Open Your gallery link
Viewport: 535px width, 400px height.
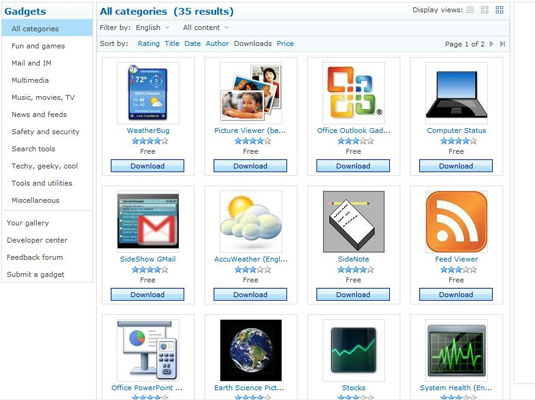click(28, 223)
